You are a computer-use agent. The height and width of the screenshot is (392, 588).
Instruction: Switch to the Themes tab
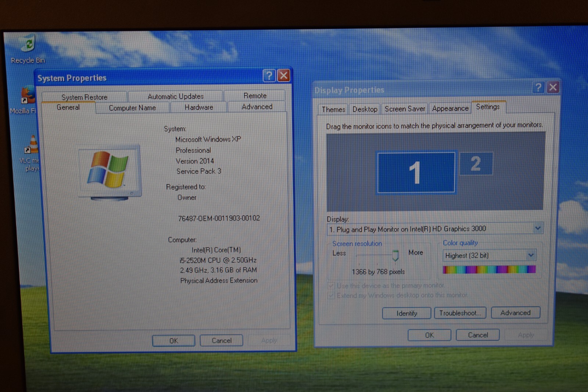(333, 109)
